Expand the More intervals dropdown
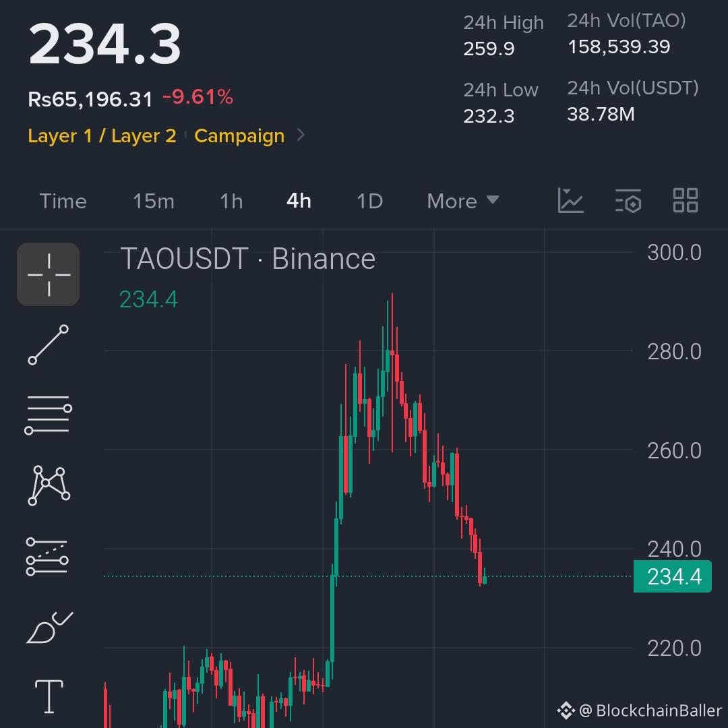 pos(463,201)
